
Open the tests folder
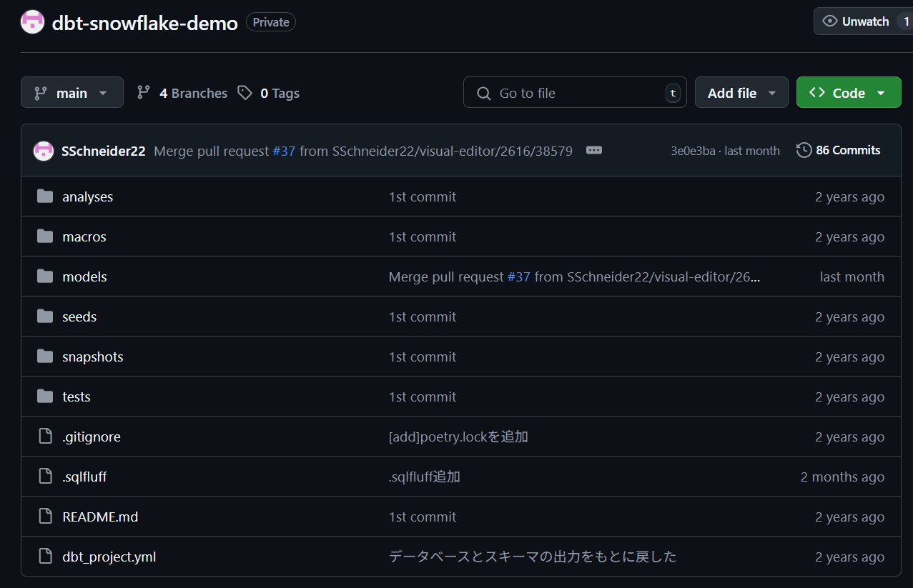click(77, 397)
